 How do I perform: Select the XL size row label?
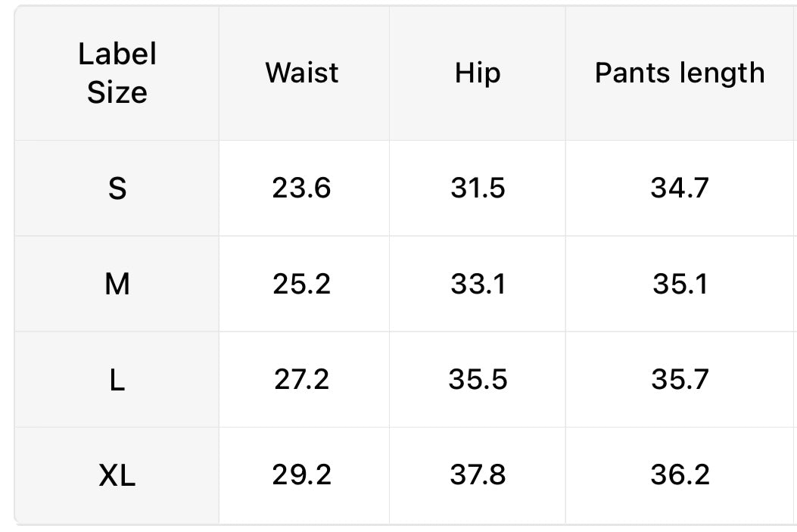click(x=117, y=475)
